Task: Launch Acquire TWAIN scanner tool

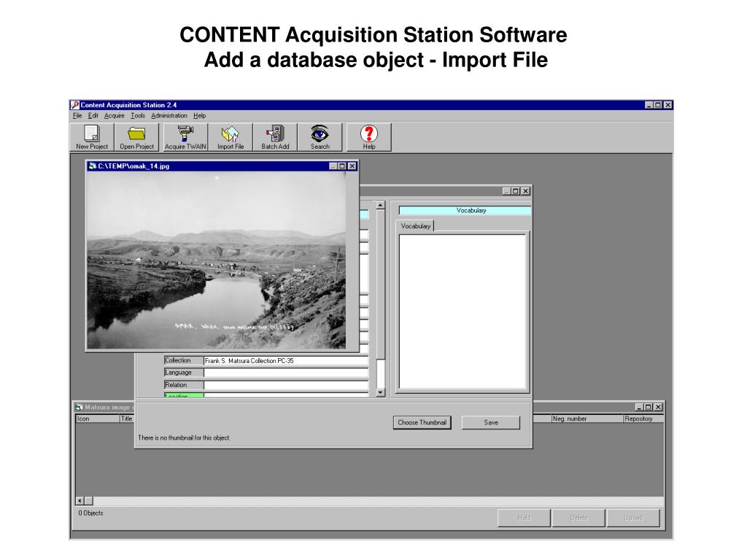Action: (185, 137)
